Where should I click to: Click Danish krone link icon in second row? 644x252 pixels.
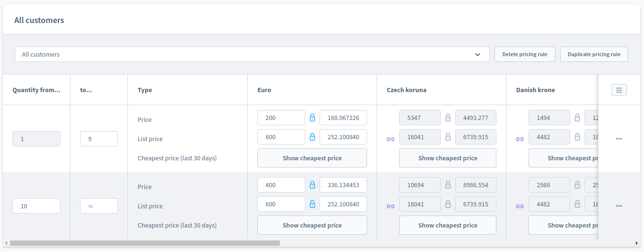pyautogui.click(x=520, y=206)
